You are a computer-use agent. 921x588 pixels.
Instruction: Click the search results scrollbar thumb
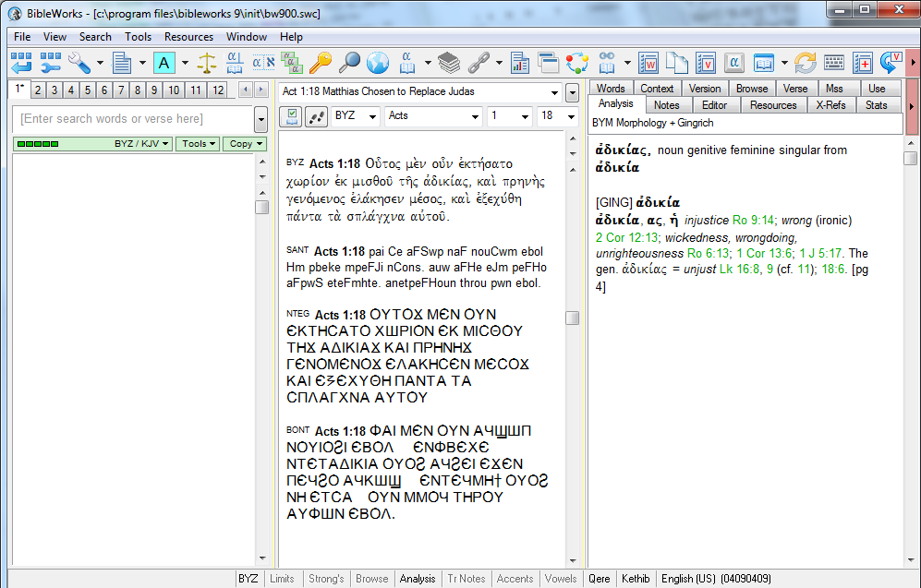[262, 207]
